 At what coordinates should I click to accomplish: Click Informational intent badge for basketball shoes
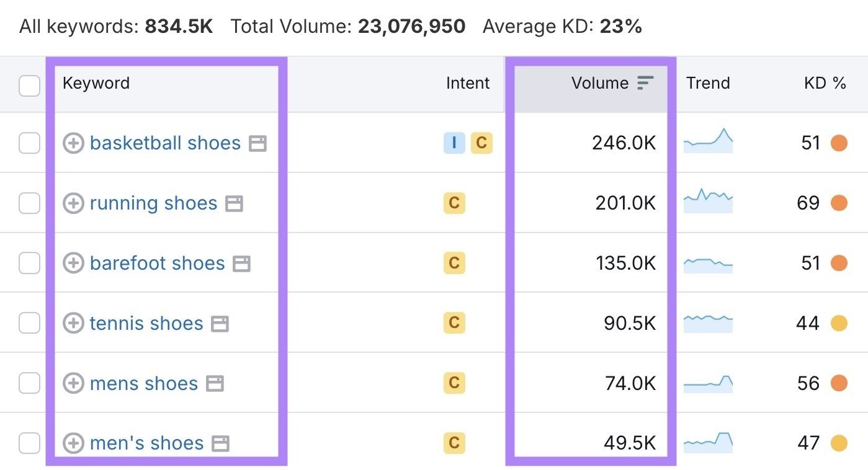tap(454, 143)
